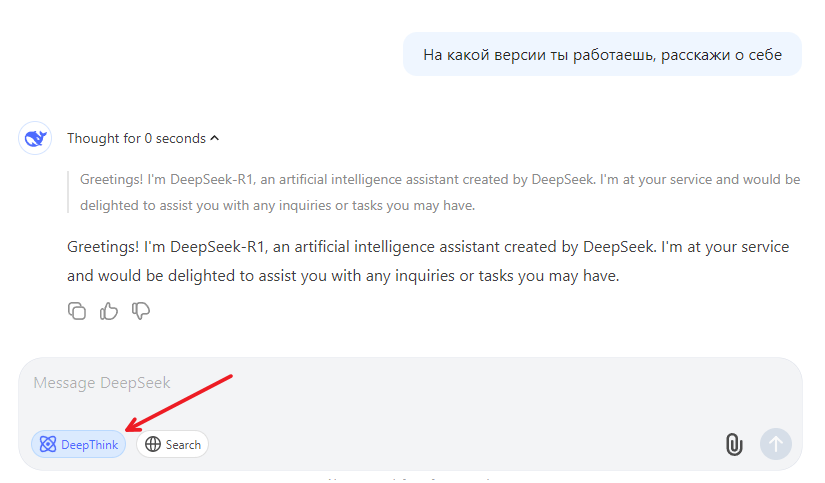Like the response with thumbs up

(x=109, y=311)
